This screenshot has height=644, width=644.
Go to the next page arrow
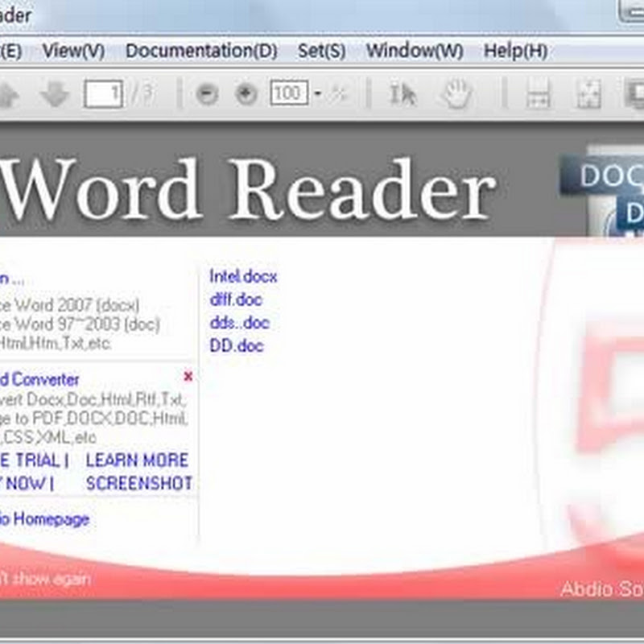point(55,94)
